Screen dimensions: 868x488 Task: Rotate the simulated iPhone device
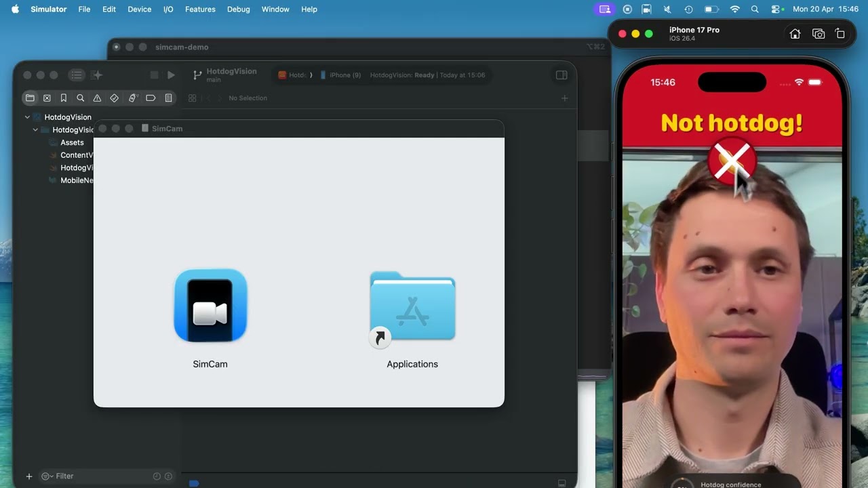(840, 34)
